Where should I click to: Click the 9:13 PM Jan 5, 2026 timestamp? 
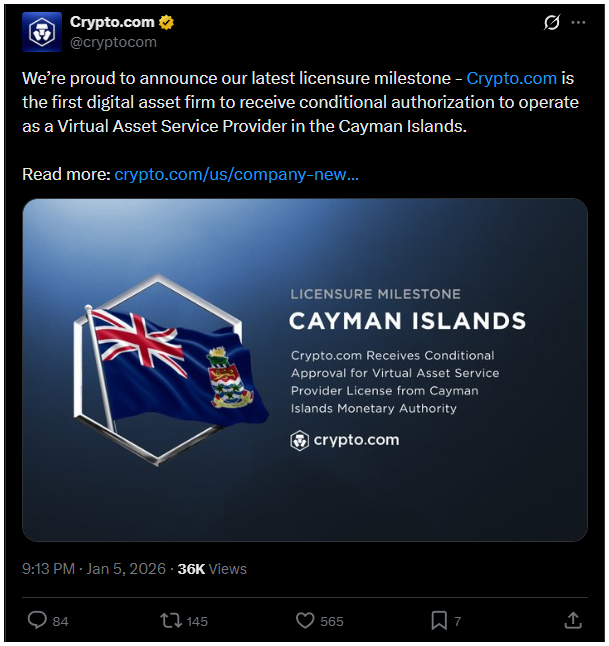[93, 568]
